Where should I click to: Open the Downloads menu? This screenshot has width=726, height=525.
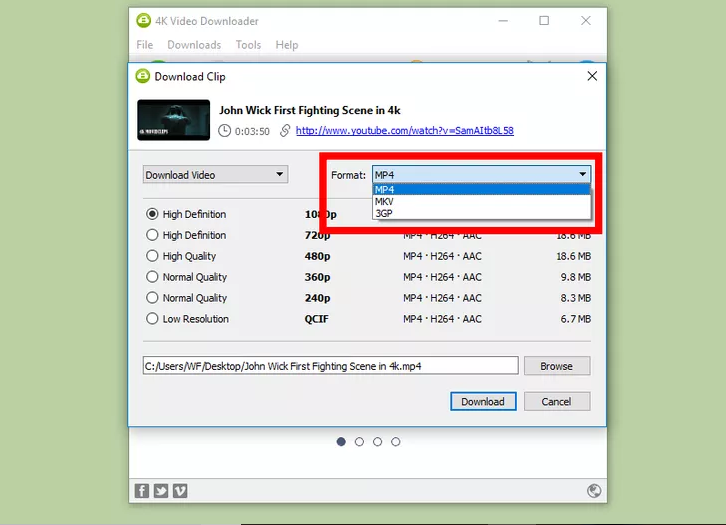(194, 45)
